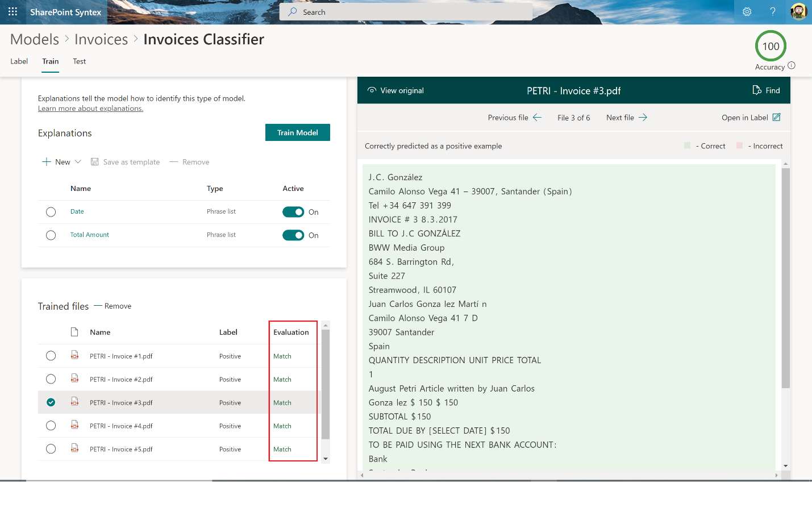Screen dimensions: 812x520
Task: Go to previous file arrow
Action: click(537, 118)
